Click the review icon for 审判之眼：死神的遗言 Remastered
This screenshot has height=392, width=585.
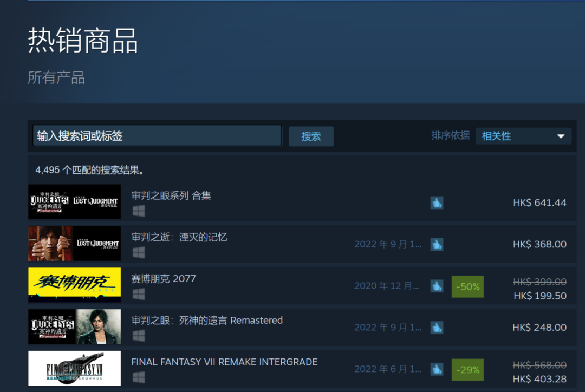pos(437,328)
